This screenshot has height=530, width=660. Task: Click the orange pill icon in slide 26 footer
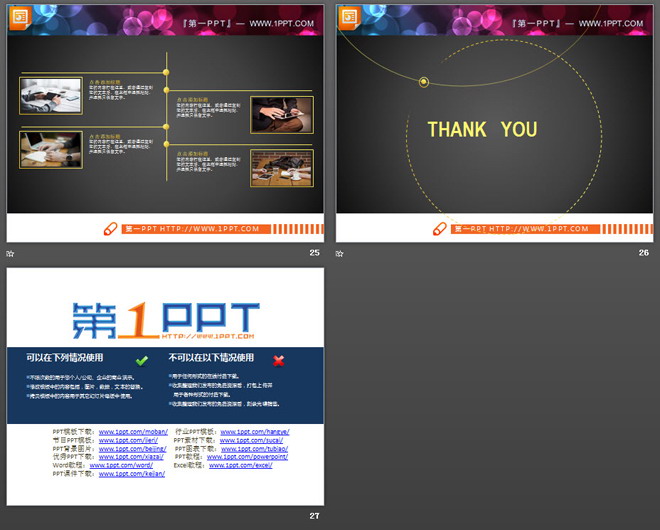pyautogui.click(x=441, y=229)
